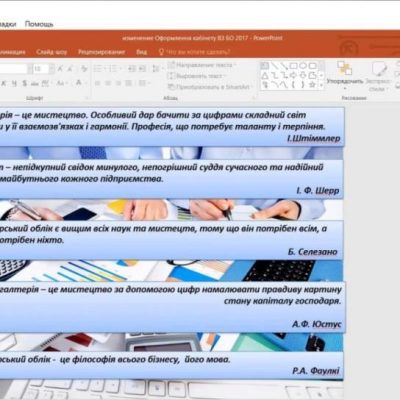Select justify text alignment

pos(129,83)
